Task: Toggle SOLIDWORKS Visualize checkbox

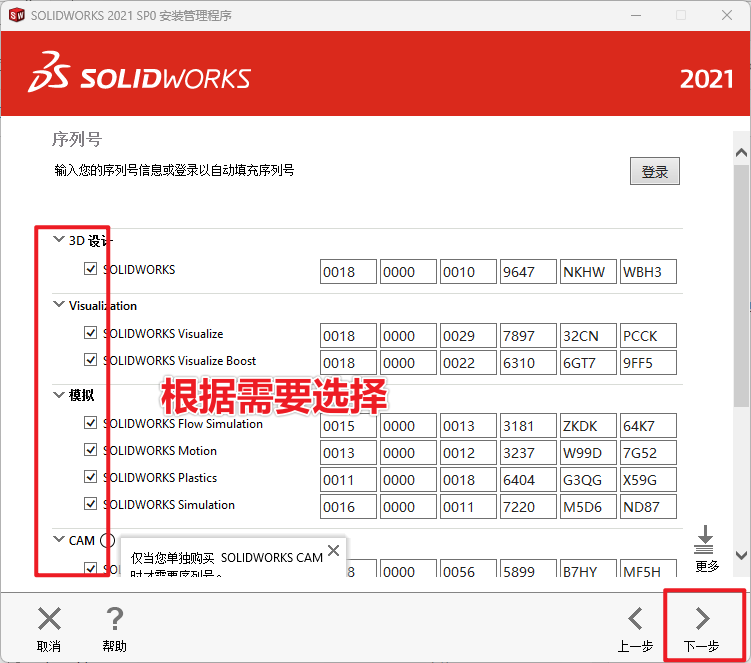Action: [91, 332]
